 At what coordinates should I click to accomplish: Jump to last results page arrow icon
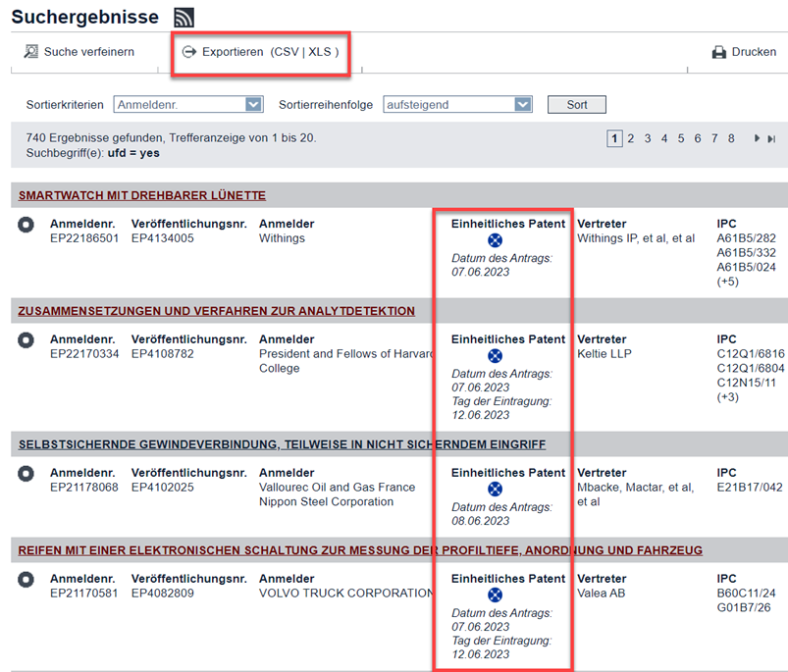771,139
